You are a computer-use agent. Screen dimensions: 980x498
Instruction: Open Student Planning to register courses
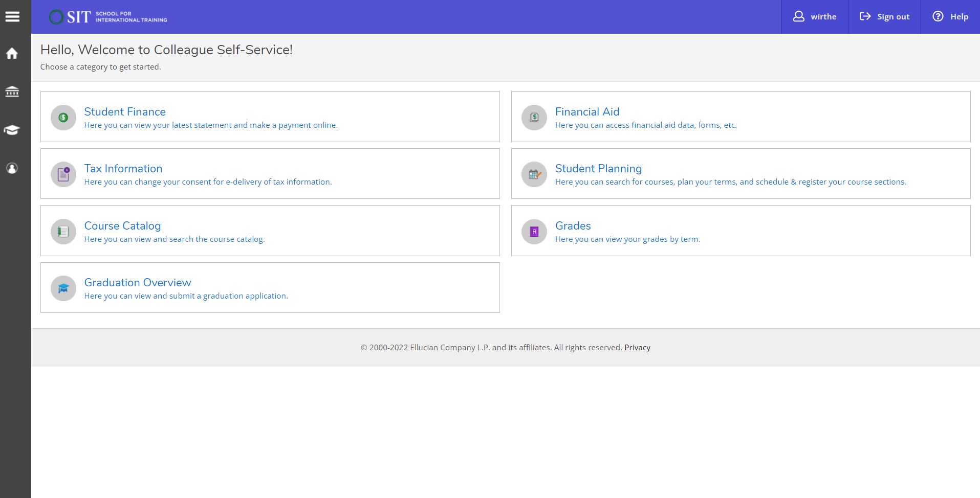click(x=598, y=168)
